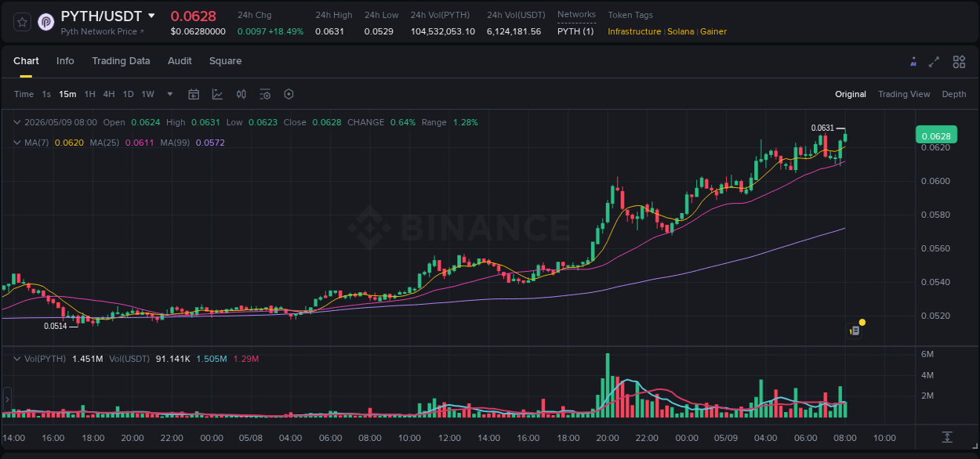Screen dimensions: 980x459
Task: Click the Vol(USDT) value 91.141K
Action: tap(172, 358)
